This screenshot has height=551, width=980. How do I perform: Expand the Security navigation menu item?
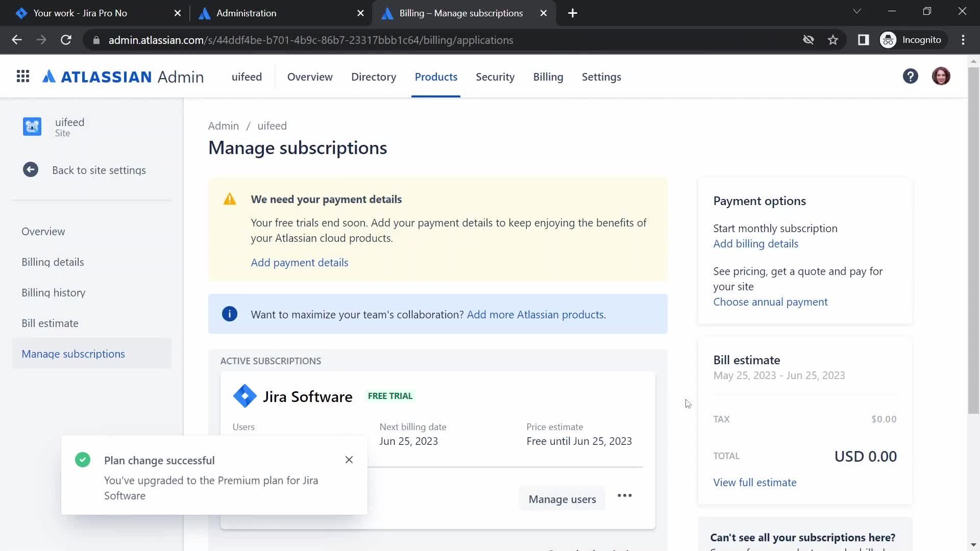click(496, 76)
